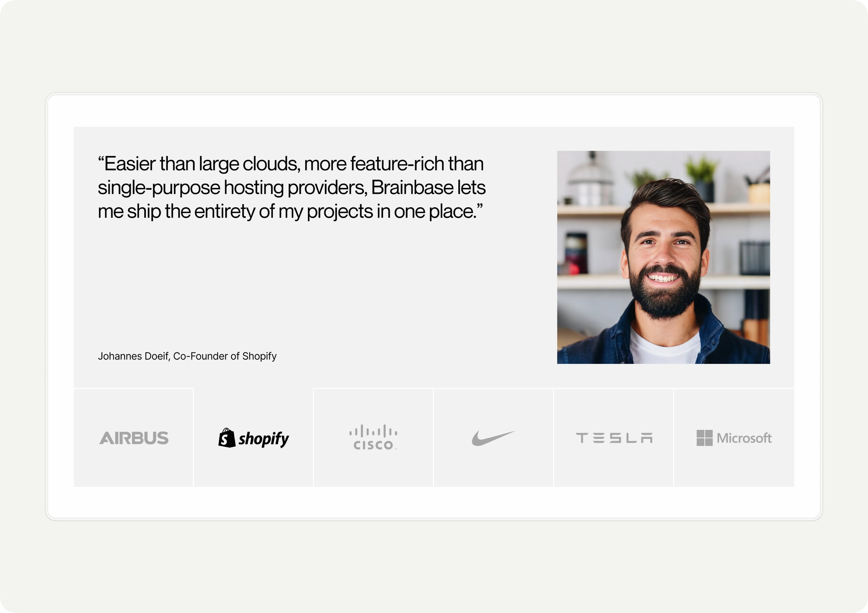Click the Microsoft four-square icon
Viewport: 868px width, 613px height.
pos(704,438)
